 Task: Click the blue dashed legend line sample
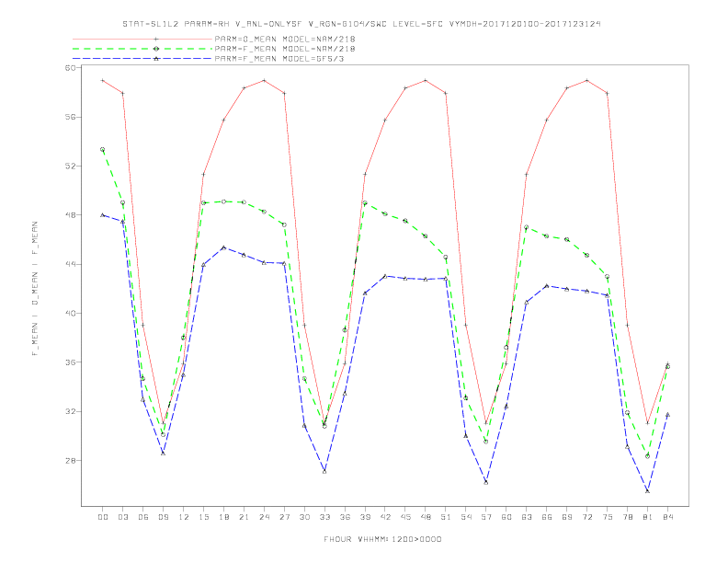[142, 59]
